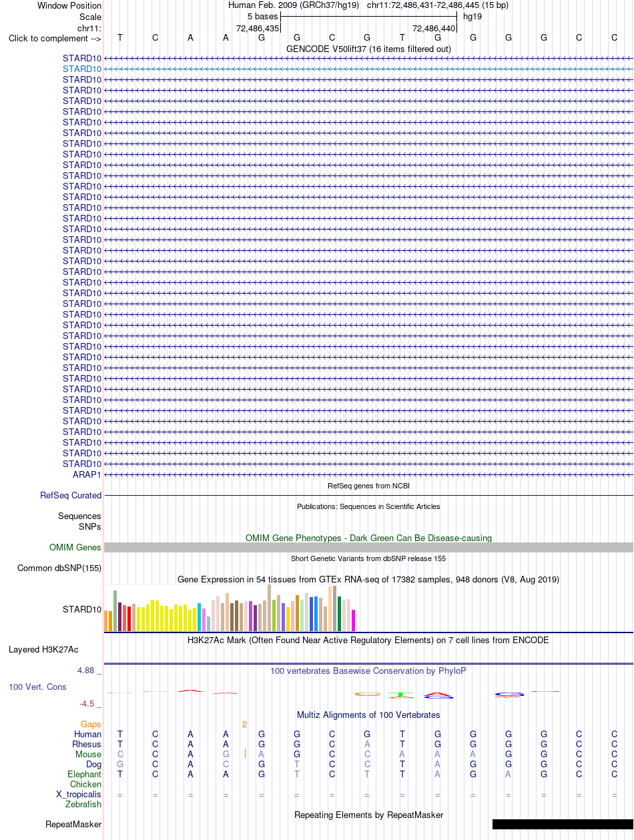Click the STARD10 label beside GTEx bar chart
The image size is (634, 840).
(x=82, y=609)
